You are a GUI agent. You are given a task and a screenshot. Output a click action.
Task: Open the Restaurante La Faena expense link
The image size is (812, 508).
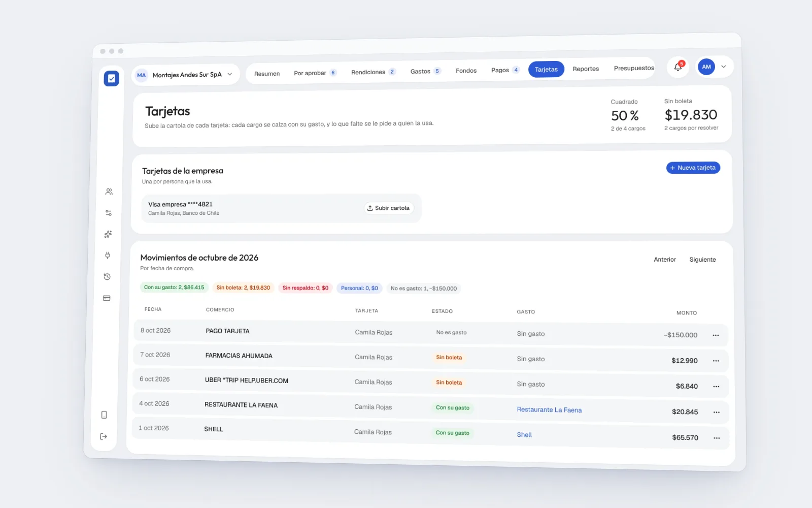(549, 410)
